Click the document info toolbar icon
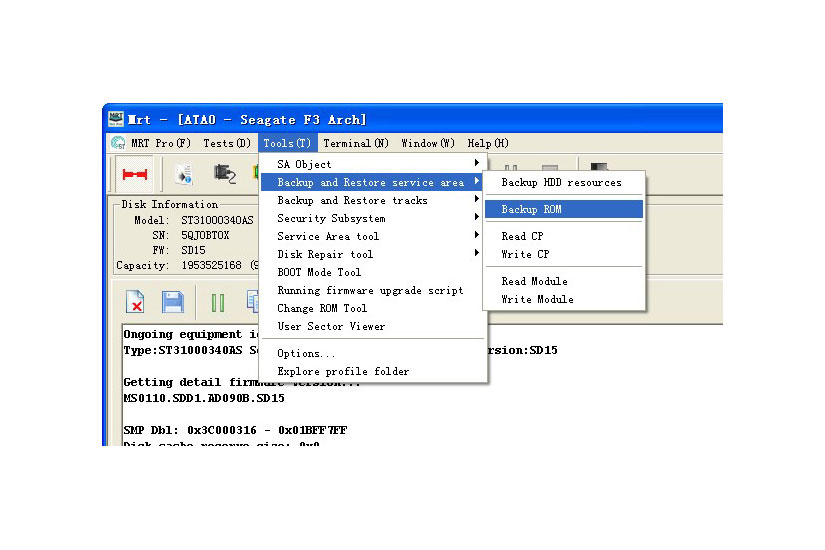Viewport: 825px width, 550px height. (x=184, y=175)
